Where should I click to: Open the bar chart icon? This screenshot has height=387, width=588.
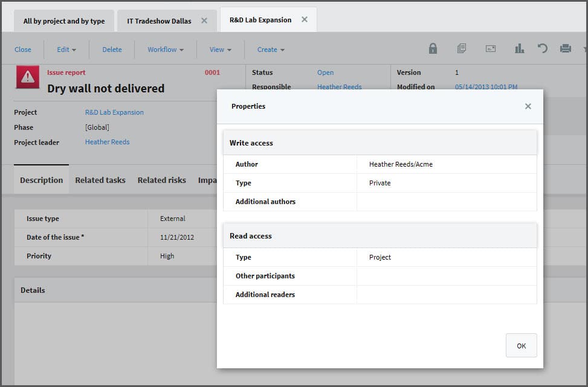(519, 49)
